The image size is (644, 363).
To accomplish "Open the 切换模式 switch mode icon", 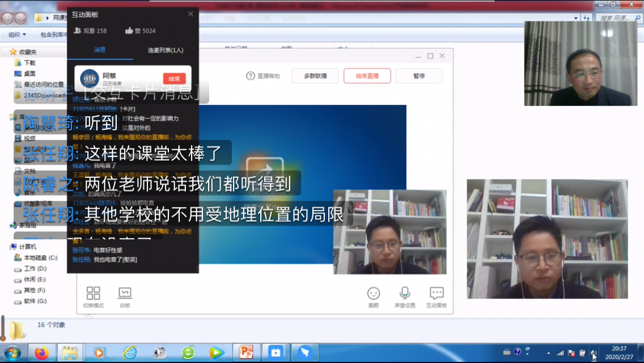I will click(93, 297).
